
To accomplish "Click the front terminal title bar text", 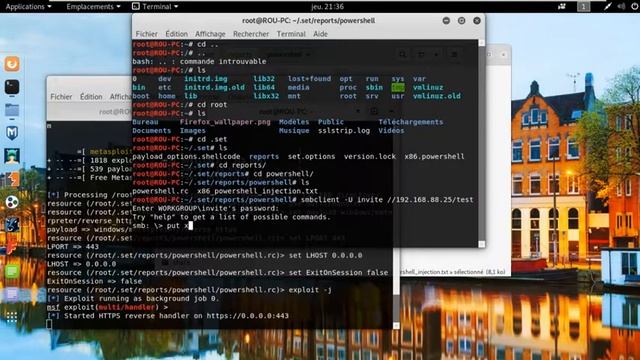I will point(309,20).
